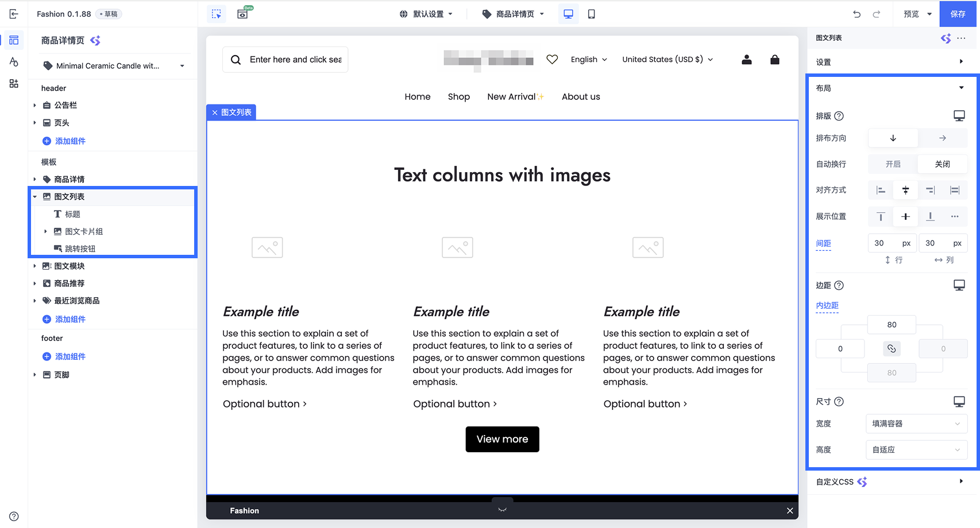Click the padding link chain icon
The height and width of the screenshot is (528, 980).
(892, 348)
